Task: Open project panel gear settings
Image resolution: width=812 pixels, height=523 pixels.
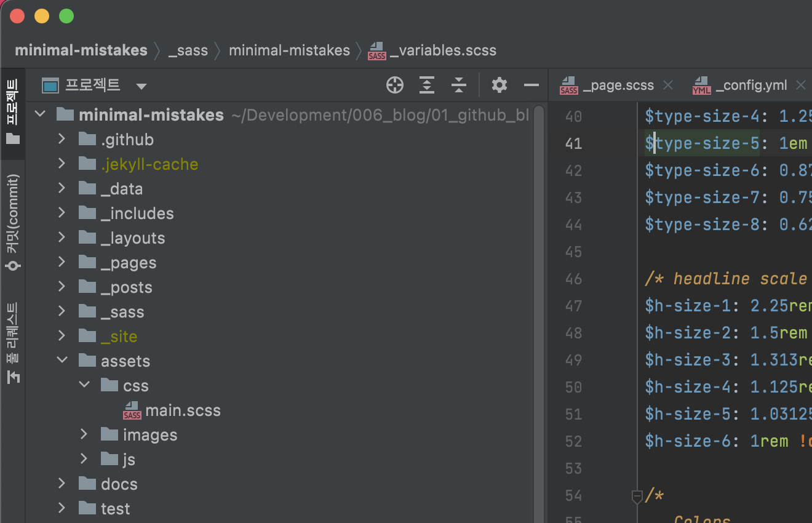Action: tap(500, 86)
